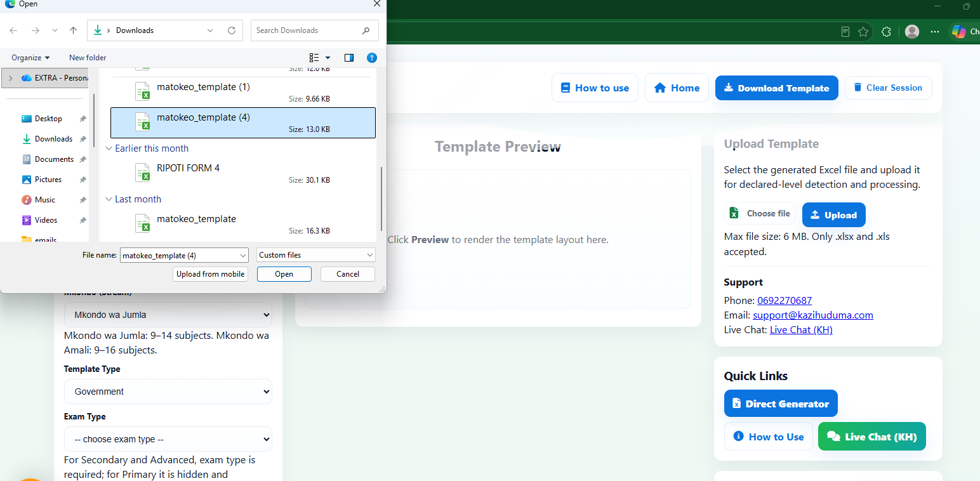This screenshot has height=481, width=980.
Task: Toggle the preview pane icon
Action: click(349, 58)
